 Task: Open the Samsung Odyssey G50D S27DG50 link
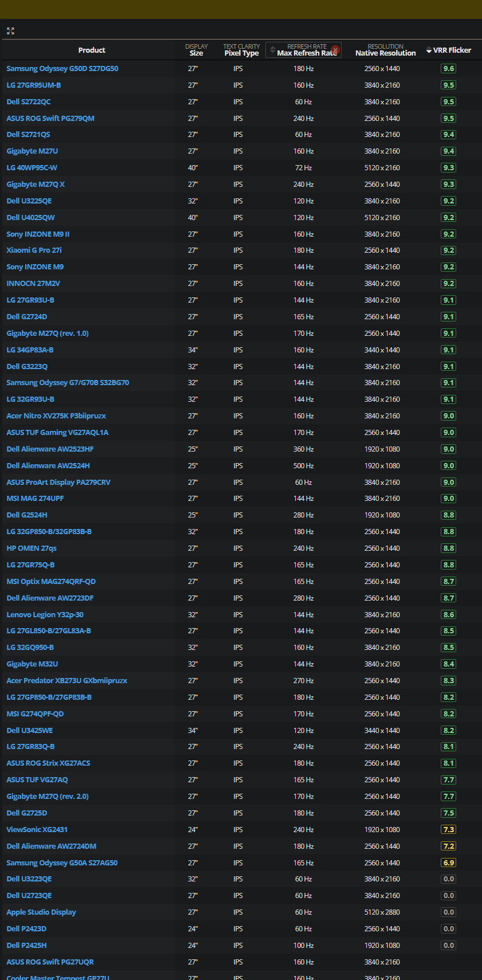62,68
